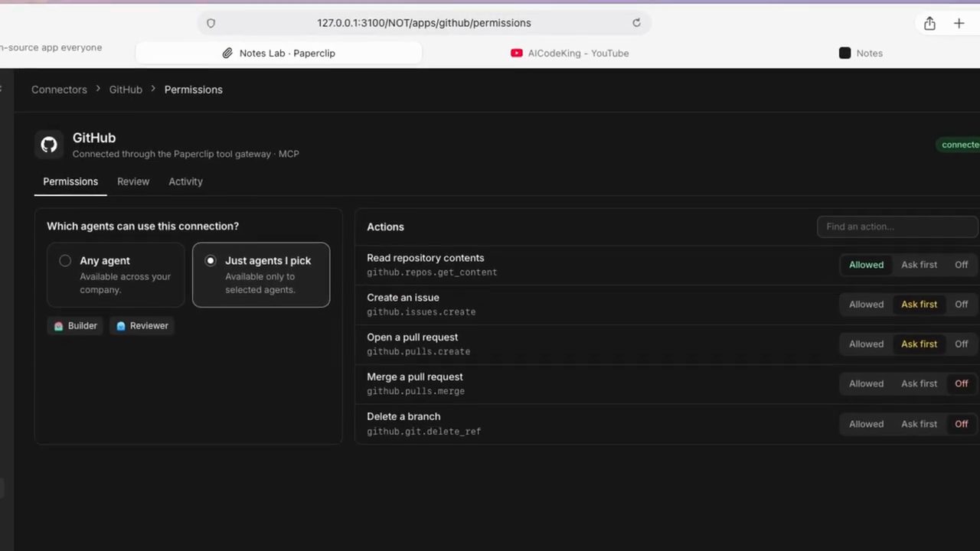Image resolution: width=980 pixels, height=551 pixels.
Task: Click the browser share icon
Action: pos(929,23)
